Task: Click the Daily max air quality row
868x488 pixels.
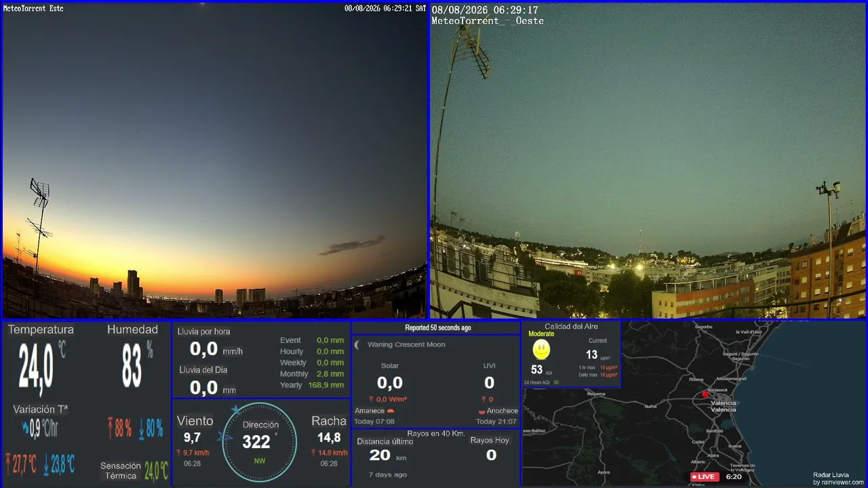Action: [x=597, y=375]
